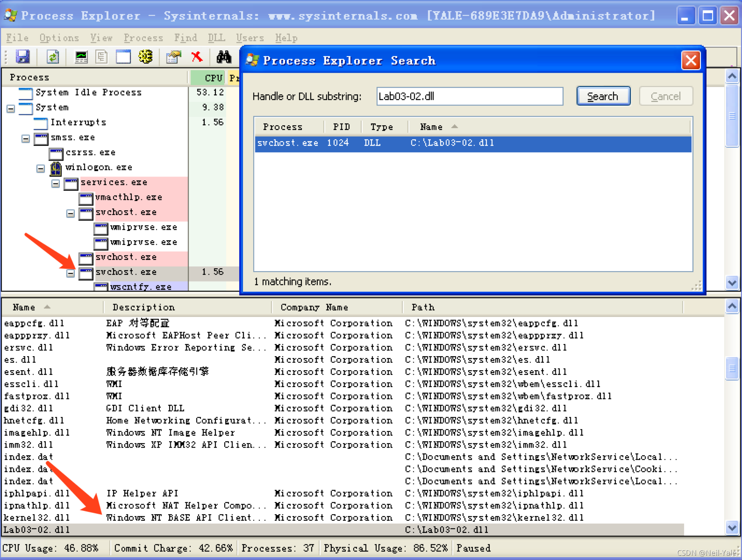This screenshot has height=560, width=742.
Task: Open the View menu
Action: click(x=101, y=38)
